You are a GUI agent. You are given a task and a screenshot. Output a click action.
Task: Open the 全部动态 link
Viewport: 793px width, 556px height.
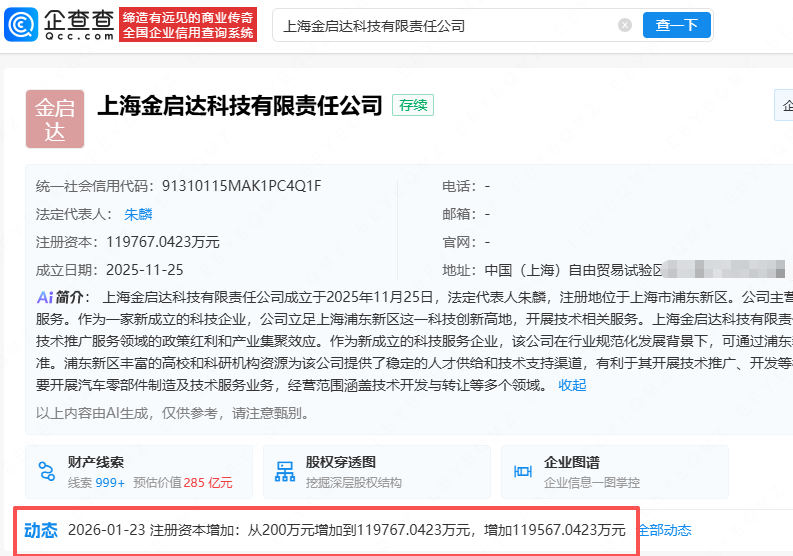(664, 530)
